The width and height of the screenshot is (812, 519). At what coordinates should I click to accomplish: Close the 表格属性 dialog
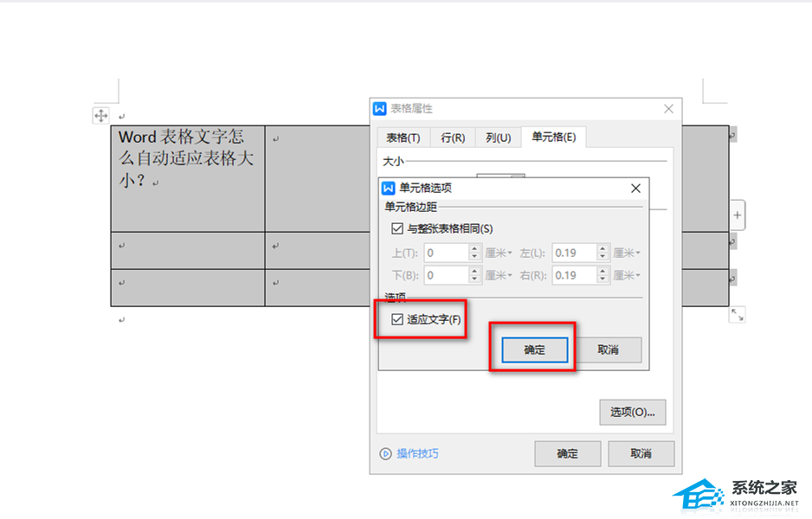(668, 109)
